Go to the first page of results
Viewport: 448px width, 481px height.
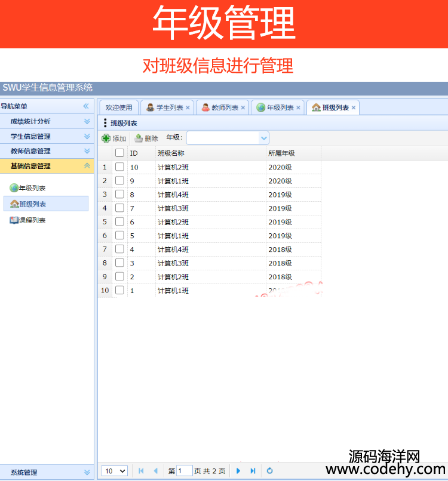(141, 471)
